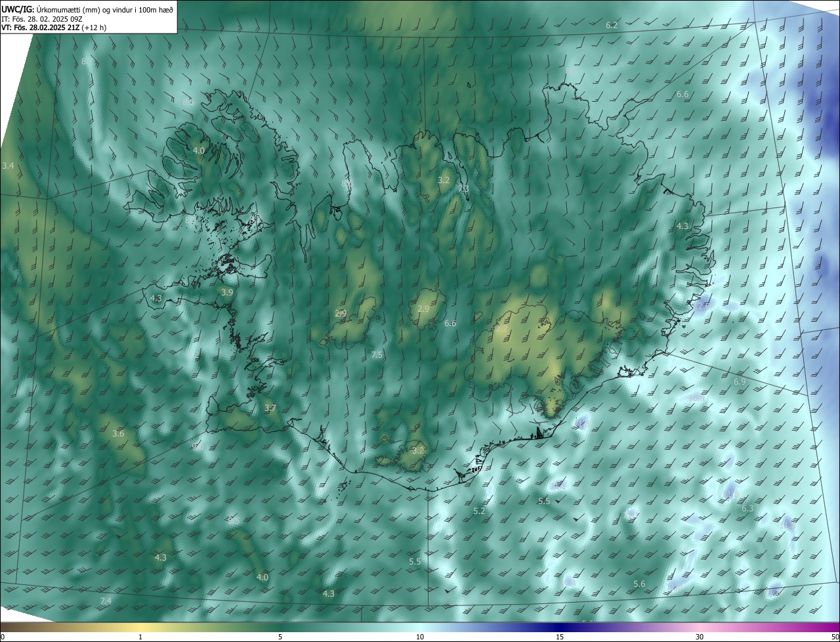Click the 15 tick label on color scale
Viewport: 840px width, 642px height.
click(x=560, y=637)
